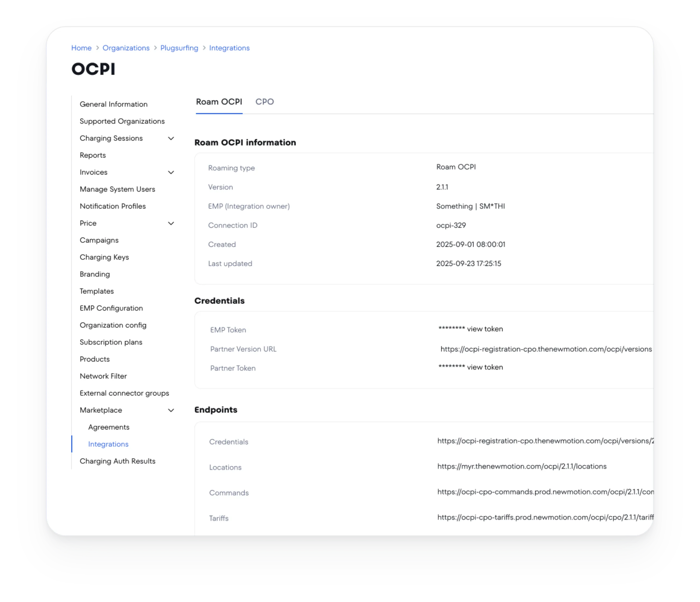Open Plugsurfing breadcrumb link
Screen dimensions: 700x602
[x=179, y=48]
